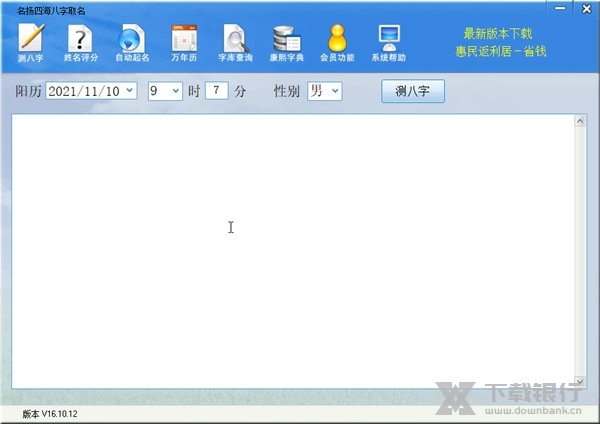Click the 最新版本下载 link
The height and width of the screenshot is (424, 600).
point(497,34)
